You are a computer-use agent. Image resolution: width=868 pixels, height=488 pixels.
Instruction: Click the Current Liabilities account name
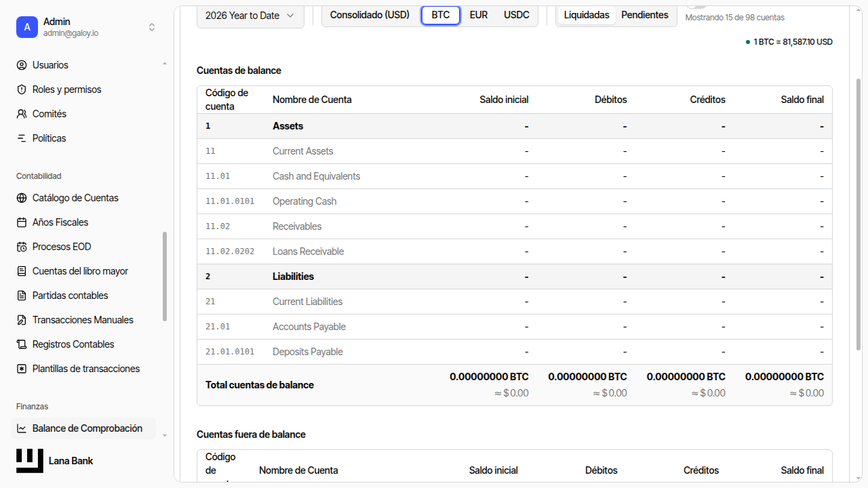pyautogui.click(x=308, y=302)
